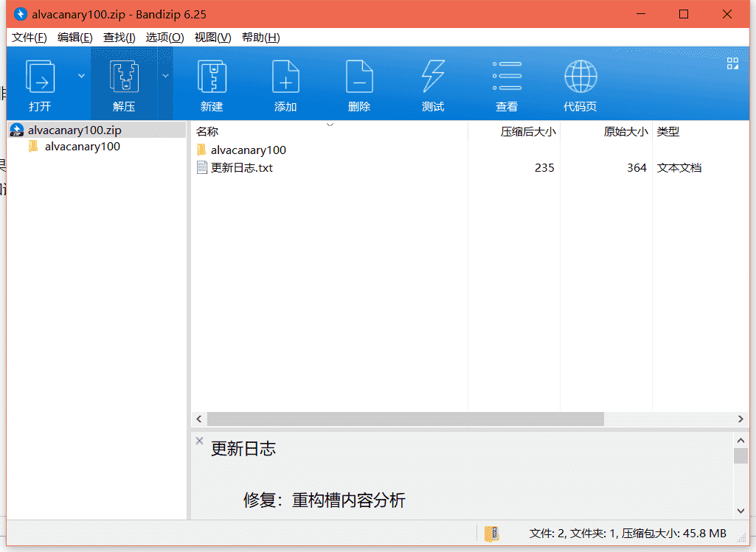Expand the Open (打开) dropdown arrow
This screenshot has width=756, height=552.
pyautogui.click(x=81, y=76)
